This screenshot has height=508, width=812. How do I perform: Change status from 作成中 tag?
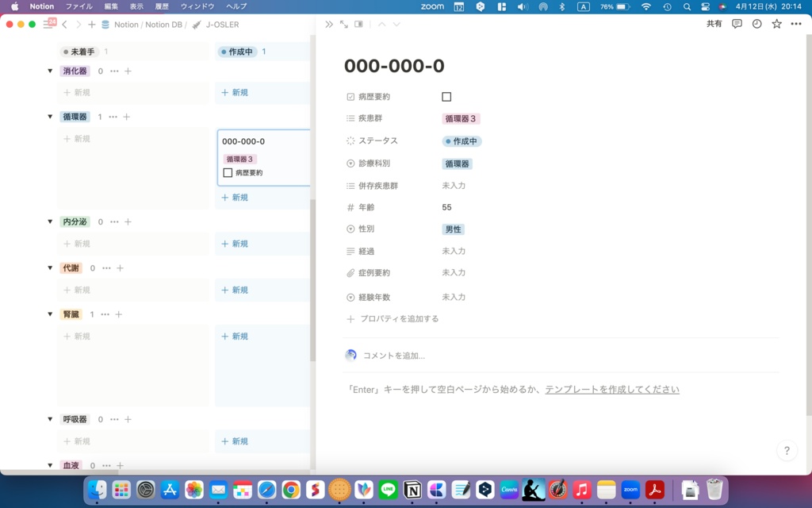(462, 141)
